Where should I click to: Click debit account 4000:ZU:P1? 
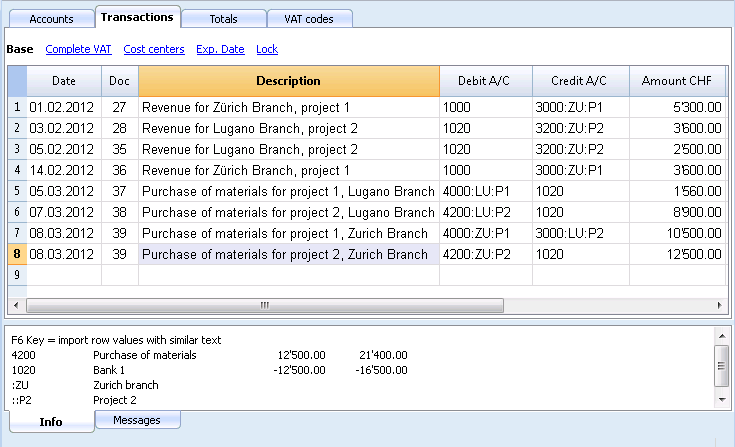(486, 233)
